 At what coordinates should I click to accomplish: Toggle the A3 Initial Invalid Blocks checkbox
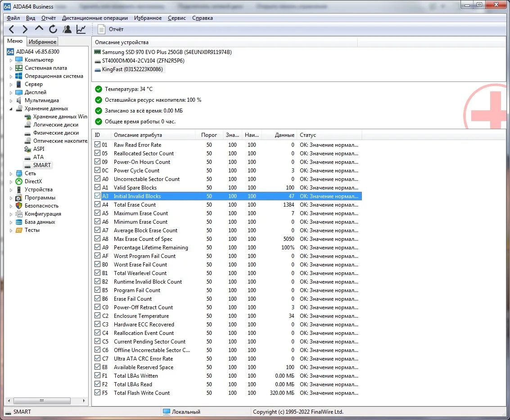[x=97, y=196]
